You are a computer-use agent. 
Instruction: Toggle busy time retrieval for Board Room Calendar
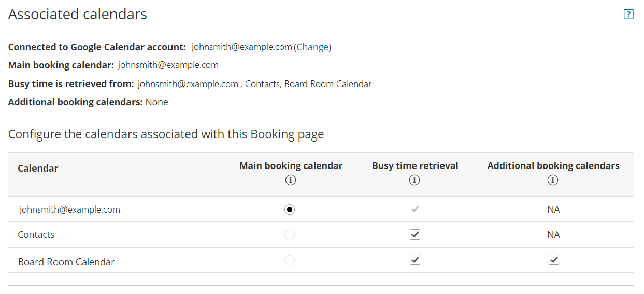[414, 260]
